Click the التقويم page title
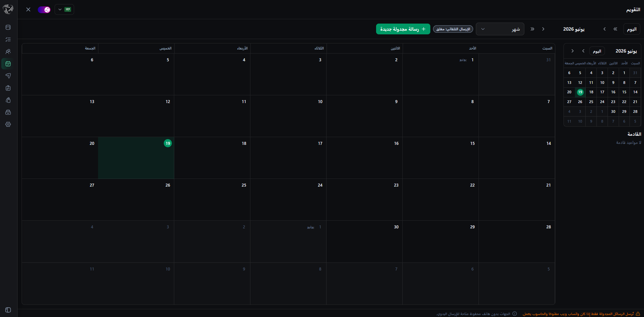Viewport: 644px width, 317px height. [x=633, y=9]
